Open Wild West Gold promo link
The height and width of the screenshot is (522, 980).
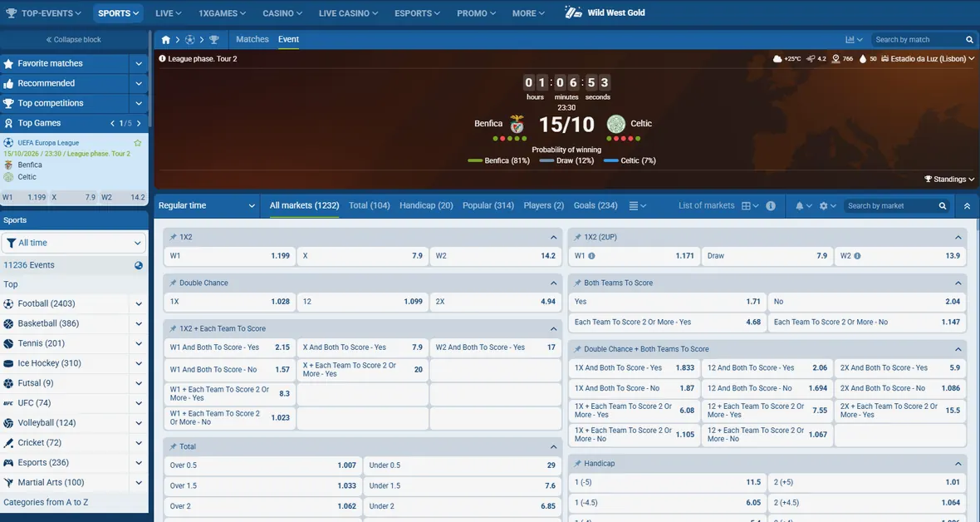605,12
